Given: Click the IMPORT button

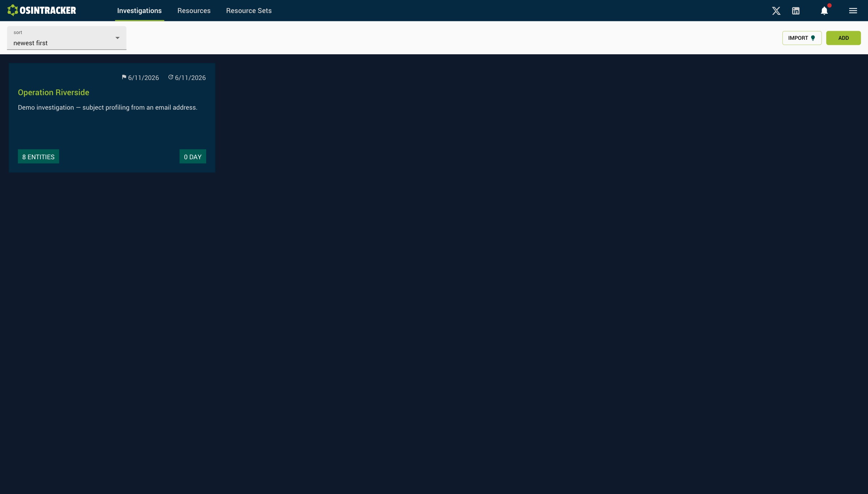Looking at the screenshot, I should pos(802,38).
